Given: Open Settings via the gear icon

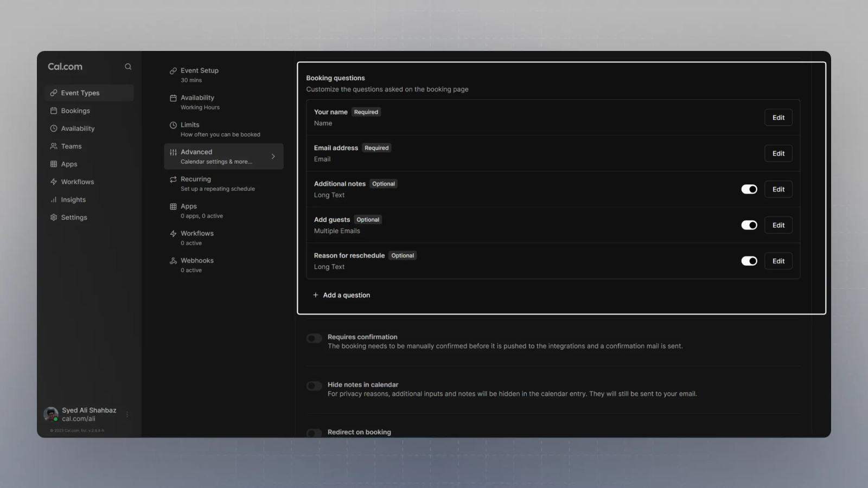Looking at the screenshot, I should 54,217.
